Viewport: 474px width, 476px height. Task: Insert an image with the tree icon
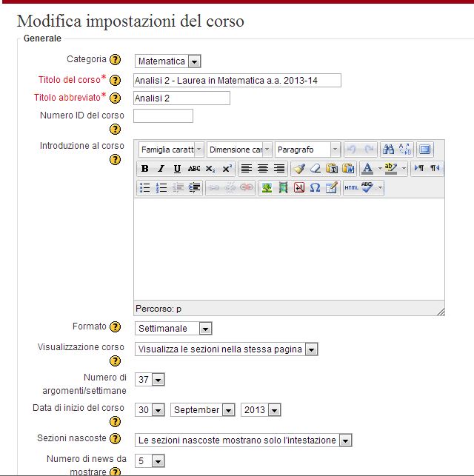[267, 188]
